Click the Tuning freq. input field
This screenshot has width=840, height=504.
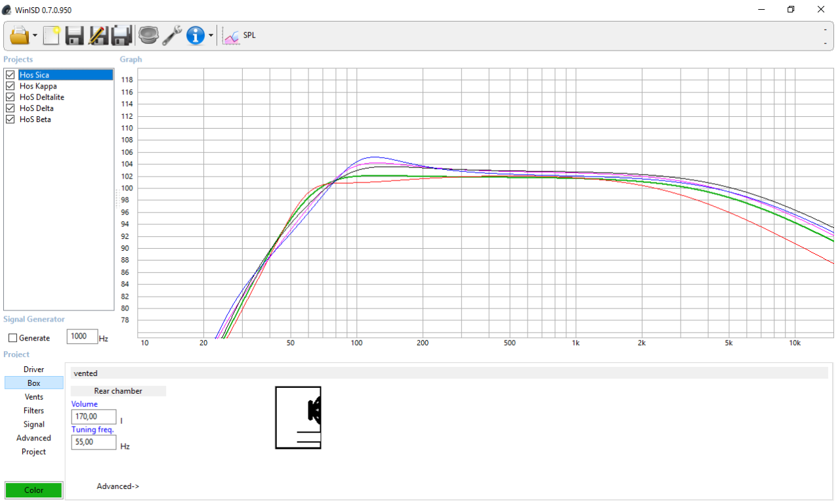click(94, 442)
